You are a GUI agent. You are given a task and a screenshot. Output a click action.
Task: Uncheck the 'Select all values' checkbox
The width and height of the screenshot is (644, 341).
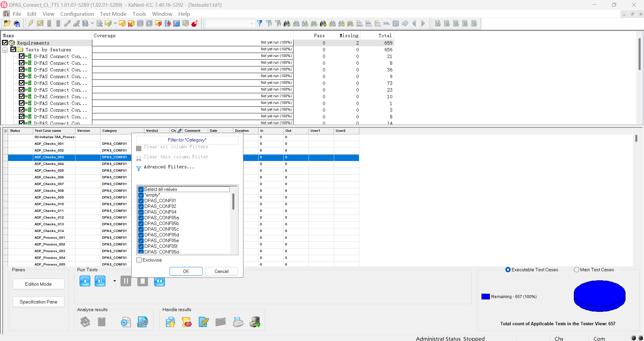[141, 189]
